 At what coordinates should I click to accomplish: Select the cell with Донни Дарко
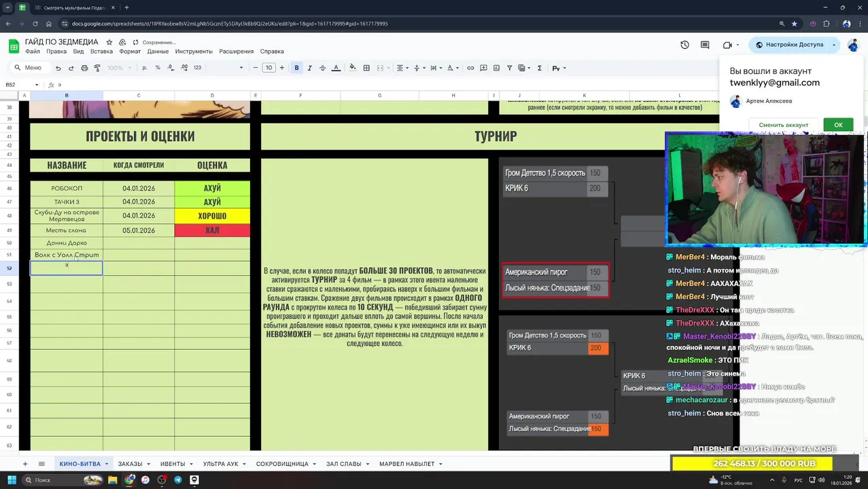67,243
